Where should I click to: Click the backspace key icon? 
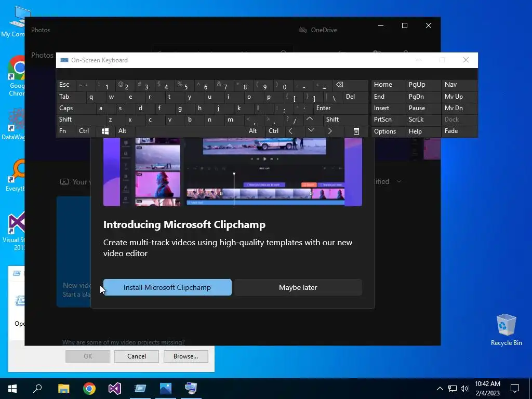[x=350, y=85]
